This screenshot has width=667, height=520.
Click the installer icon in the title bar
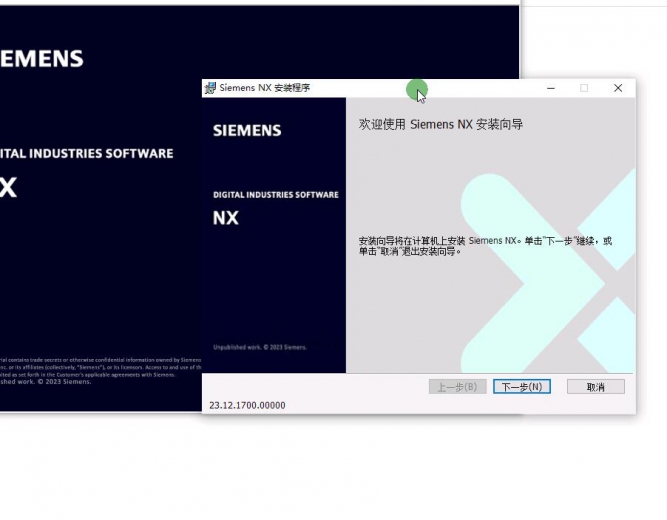210,88
